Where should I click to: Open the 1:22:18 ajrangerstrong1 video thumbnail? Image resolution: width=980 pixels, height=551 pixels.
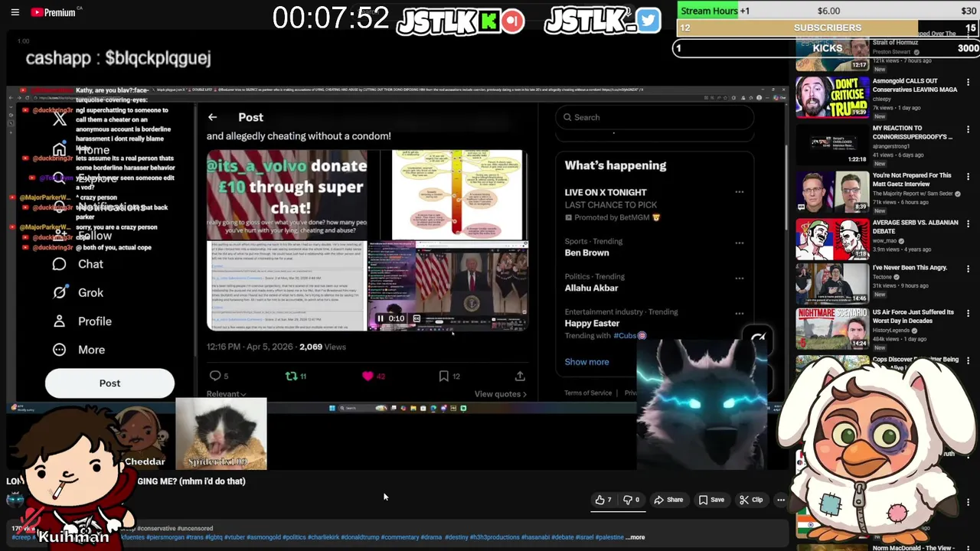pyautogui.click(x=831, y=145)
